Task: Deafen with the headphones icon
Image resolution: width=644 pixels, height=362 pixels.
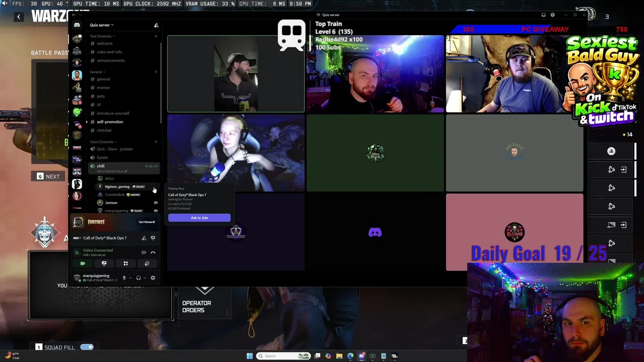Action: [x=138, y=278]
